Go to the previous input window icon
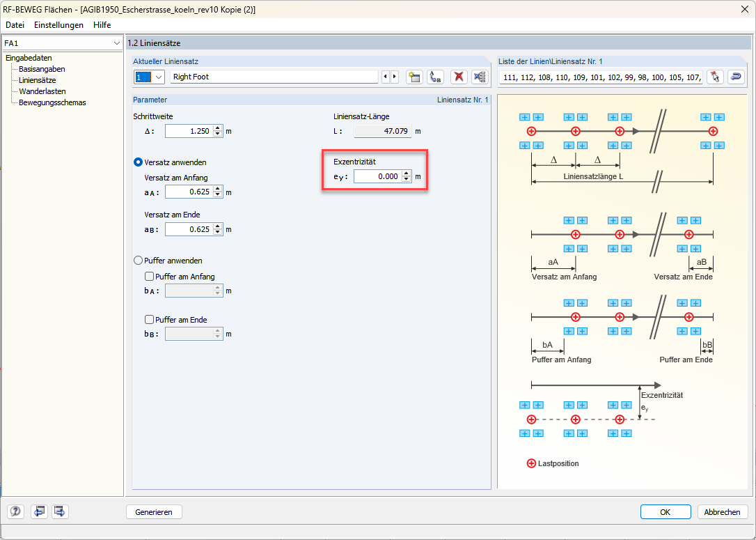Screen dimensions: 756x540 pyautogui.click(x=39, y=511)
